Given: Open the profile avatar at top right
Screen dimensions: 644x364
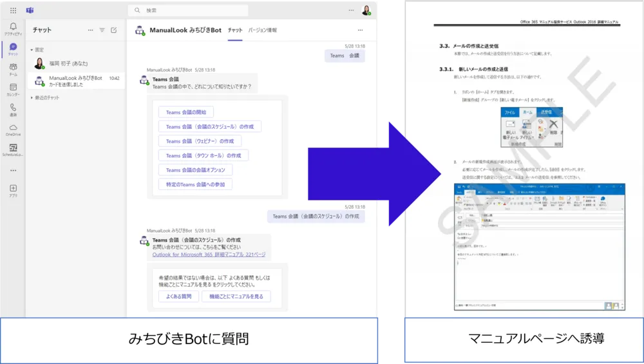Looking at the screenshot, I should (366, 10).
